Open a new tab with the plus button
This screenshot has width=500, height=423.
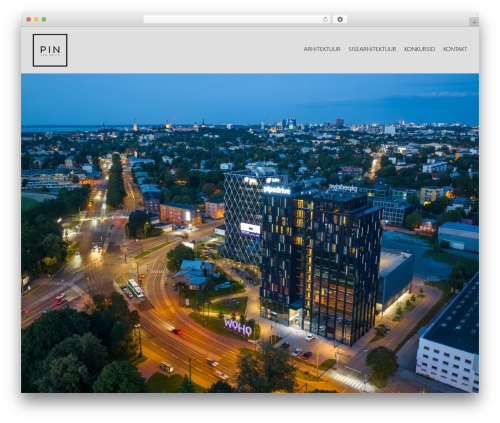tap(474, 22)
